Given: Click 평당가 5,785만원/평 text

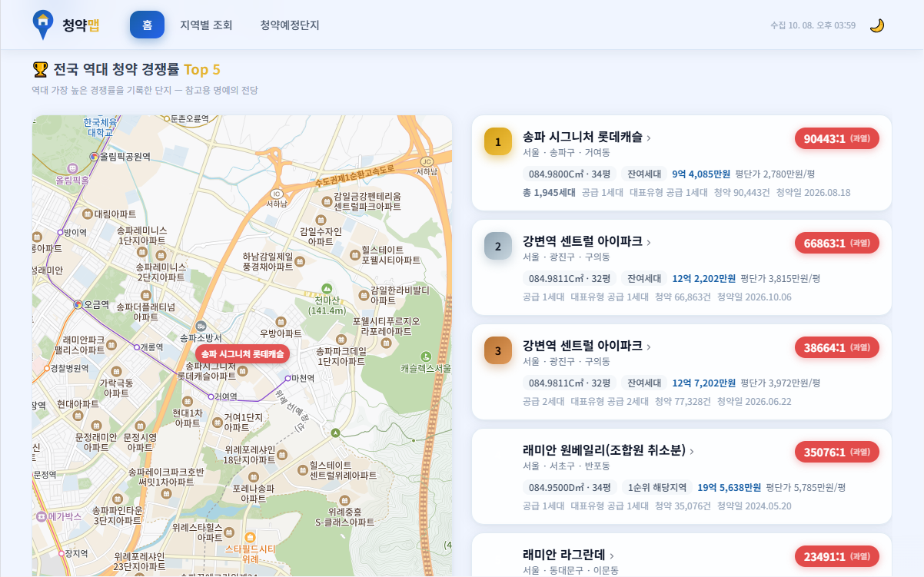Looking at the screenshot, I should [806, 487].
